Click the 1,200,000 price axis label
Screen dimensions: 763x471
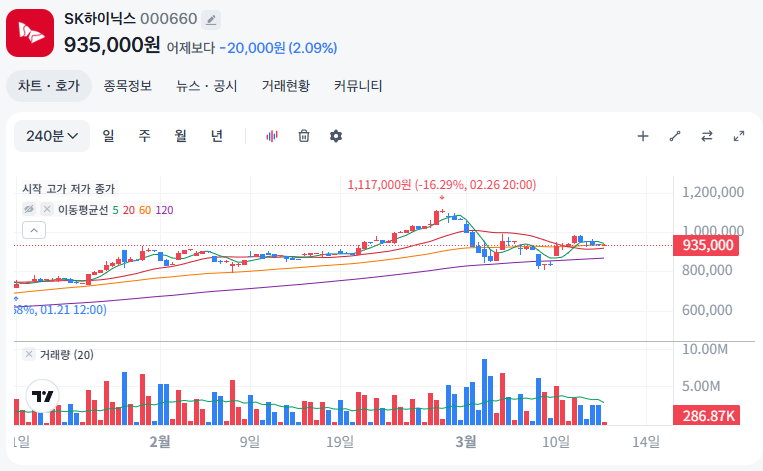(712, 192)
